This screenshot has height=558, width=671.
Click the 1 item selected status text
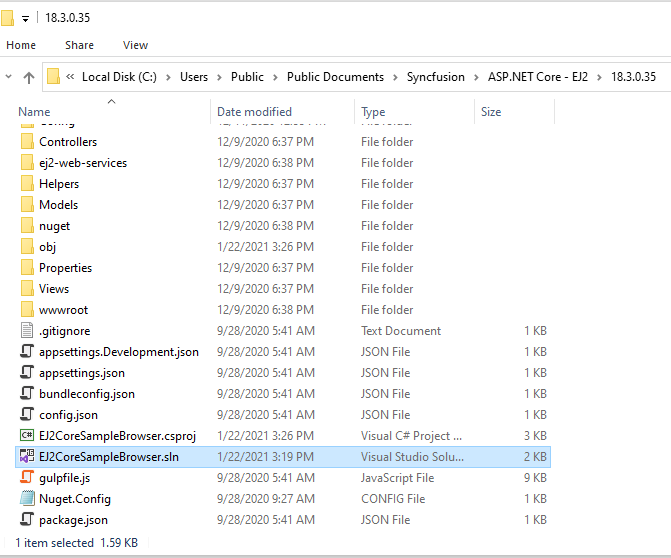tap(54, 542)
